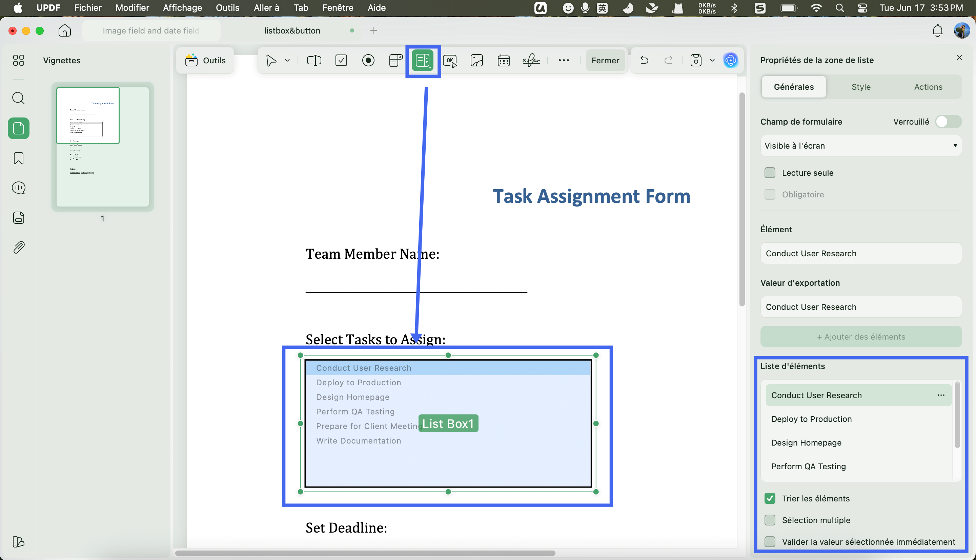976x560 pixels.
Task: Select the date field tool
Action: tap(504, 60)
